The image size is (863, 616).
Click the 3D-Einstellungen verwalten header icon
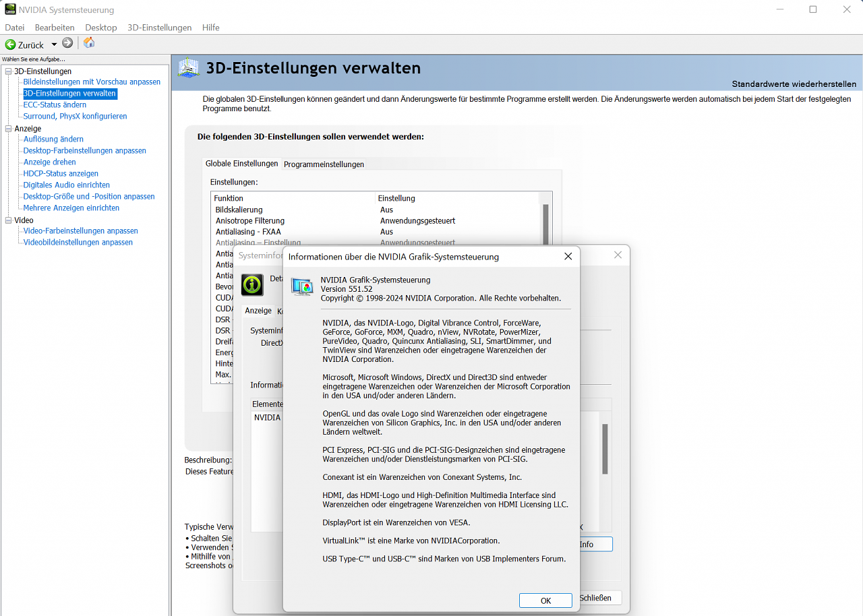pos(188,68)
